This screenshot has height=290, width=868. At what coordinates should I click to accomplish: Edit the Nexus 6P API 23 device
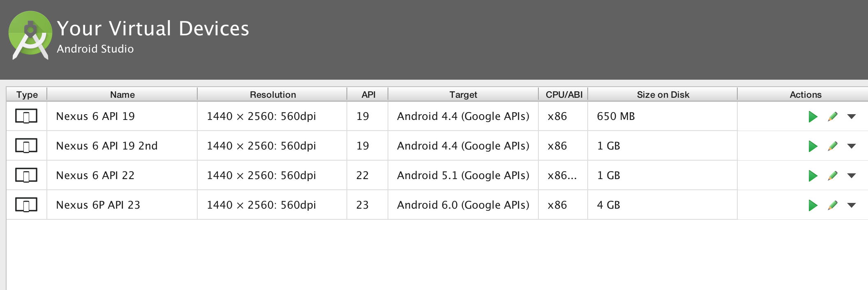tap(833, 205)
